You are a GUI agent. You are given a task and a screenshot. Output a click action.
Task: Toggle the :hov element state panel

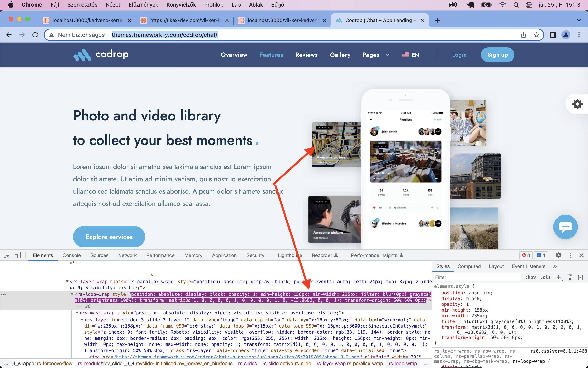click(x=530, y=277)
